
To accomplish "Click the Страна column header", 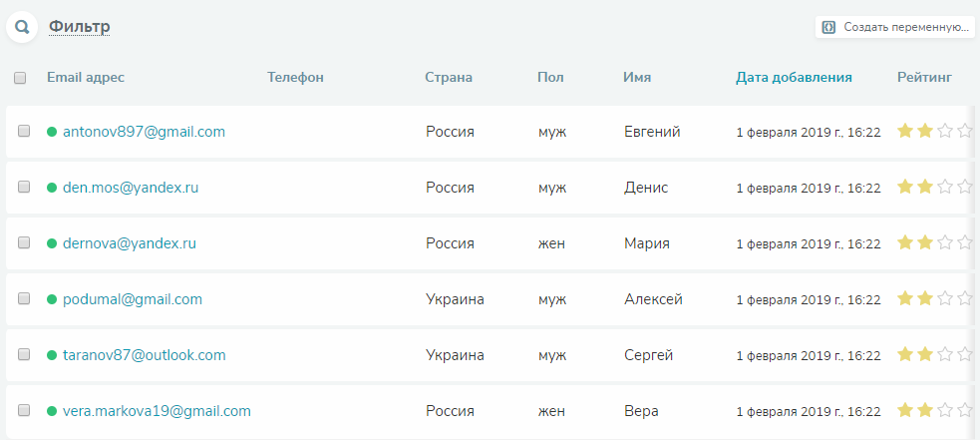I will point(449,77).
